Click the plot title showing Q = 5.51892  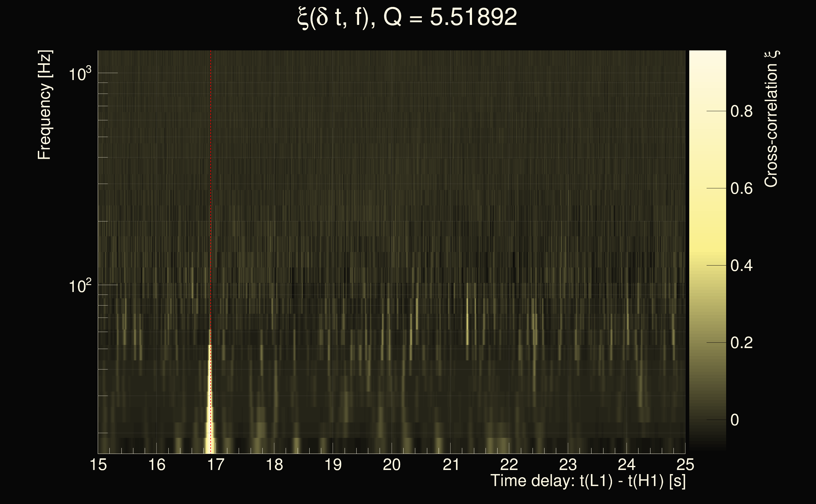(x=407, y=17)
